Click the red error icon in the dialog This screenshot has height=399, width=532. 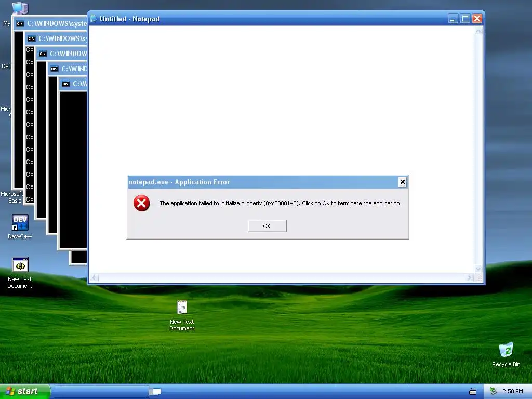click(x=141, y=203)
